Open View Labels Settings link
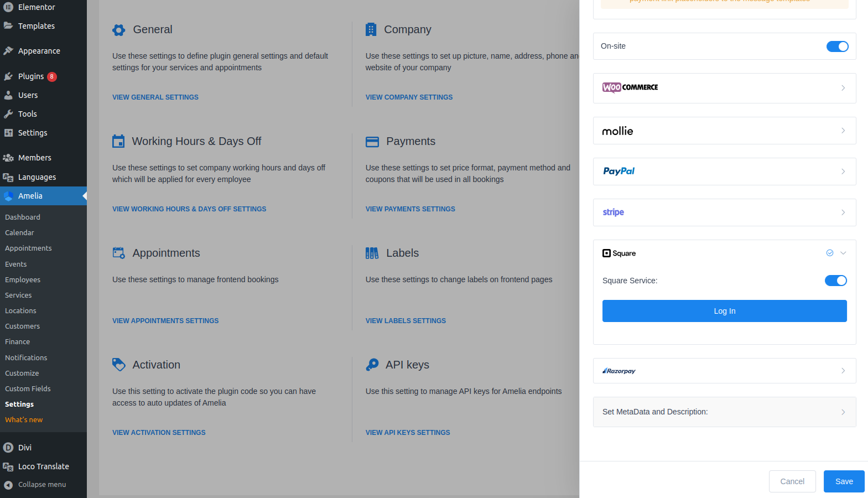The height and width of the screenshot is (498, 868). tap(406, 321)
